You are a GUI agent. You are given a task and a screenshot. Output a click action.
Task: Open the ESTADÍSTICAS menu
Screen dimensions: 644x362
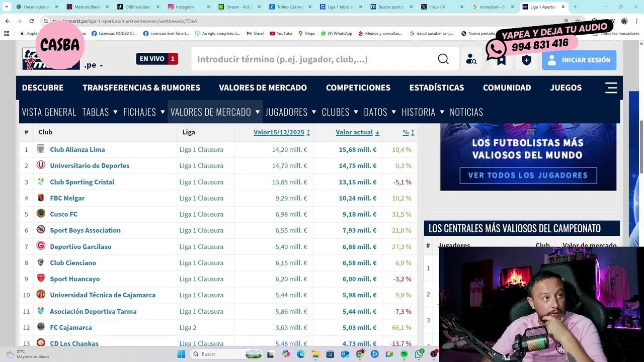(437, 87)
